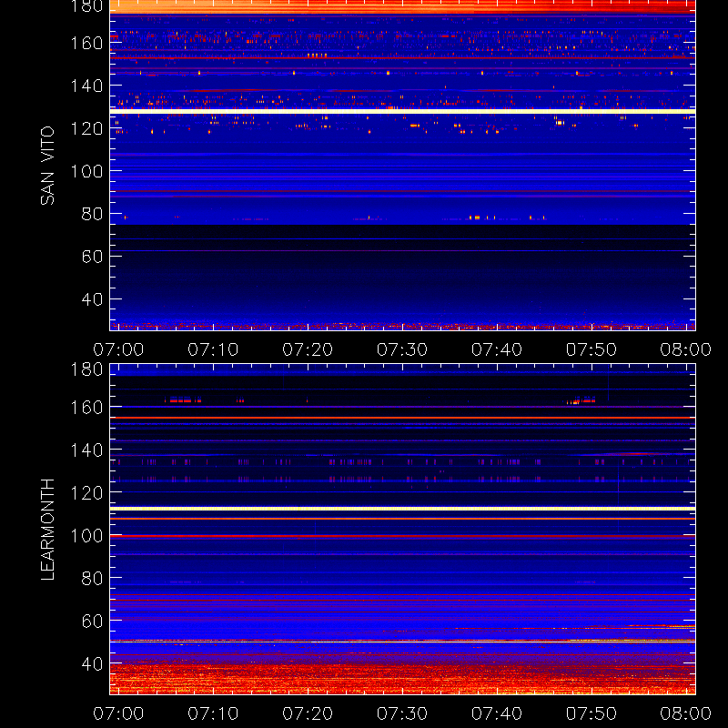Pick the 140 frequency label on Learmonth plot
Viewport: 728px width, 728px height.
click(x=86, y=450)
